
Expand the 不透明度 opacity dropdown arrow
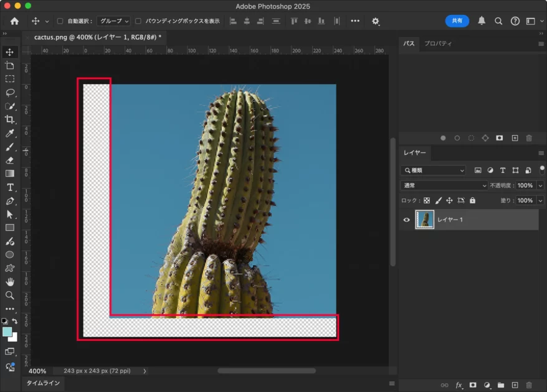pyautogui.click(x=540, y=185)
